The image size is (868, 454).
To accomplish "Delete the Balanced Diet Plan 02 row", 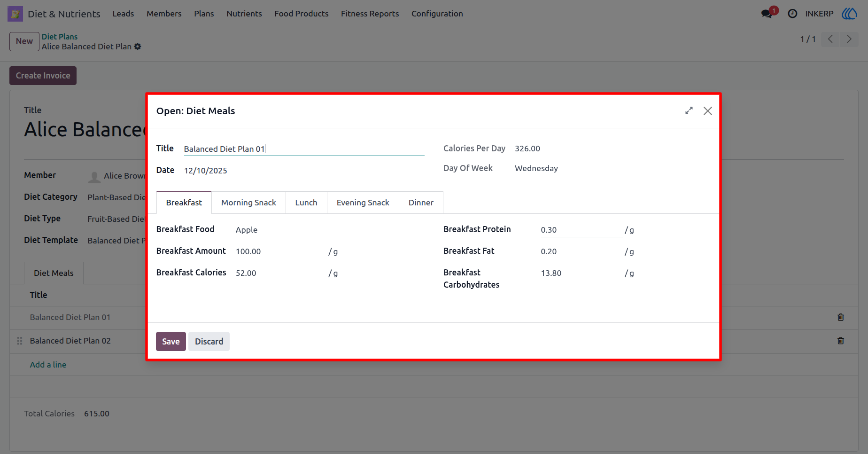I will point(840,341).
